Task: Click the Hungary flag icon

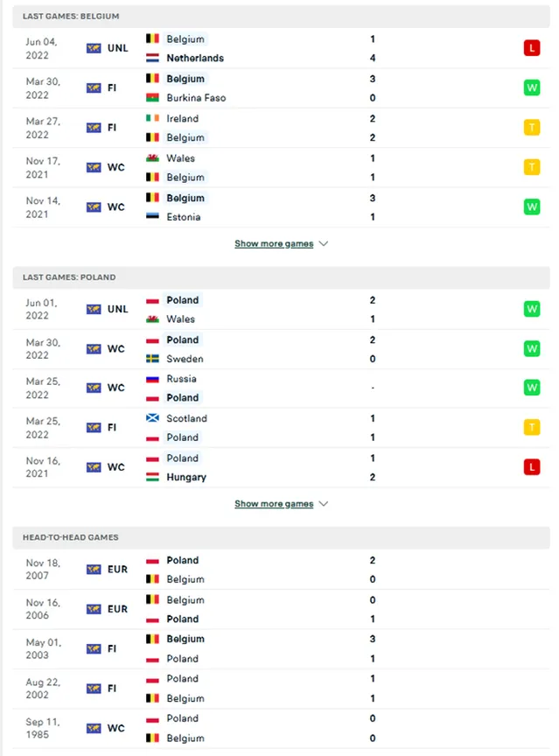Action: [152, 477]
